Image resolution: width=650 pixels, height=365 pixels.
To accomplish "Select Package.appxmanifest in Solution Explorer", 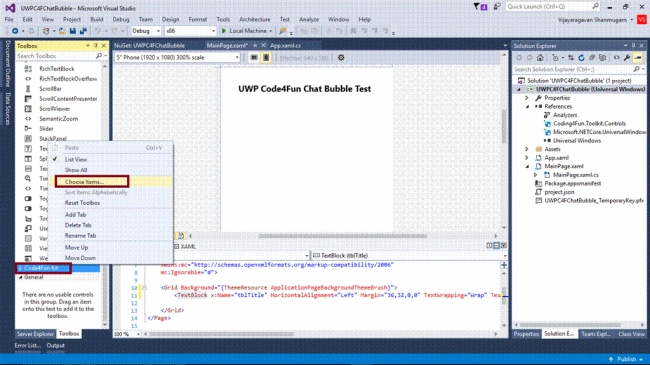I will 572,184.
